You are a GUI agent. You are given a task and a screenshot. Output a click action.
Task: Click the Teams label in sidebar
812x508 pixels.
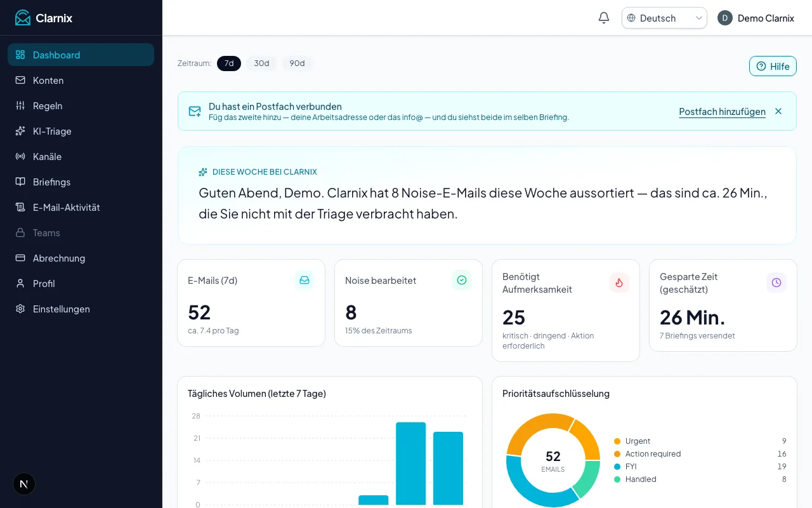(46, 232)
